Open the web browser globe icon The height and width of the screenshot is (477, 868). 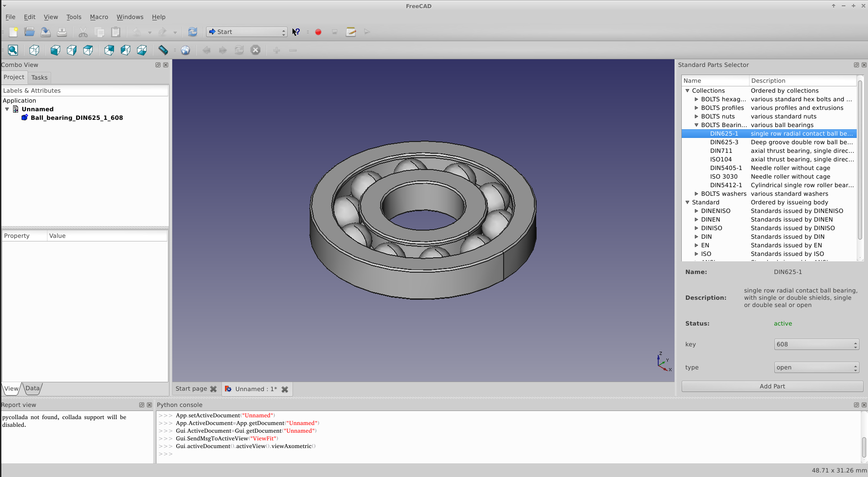(185, 50)
